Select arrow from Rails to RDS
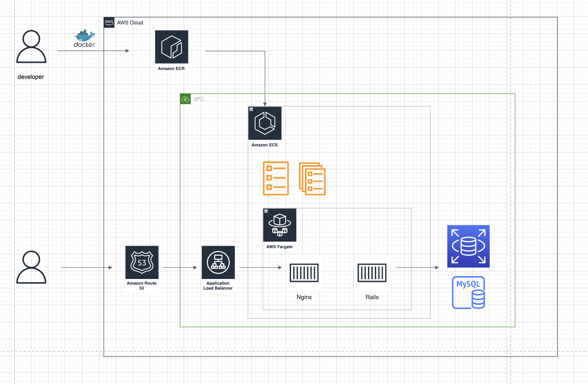The image size is (588, 384). pos(418,268)
